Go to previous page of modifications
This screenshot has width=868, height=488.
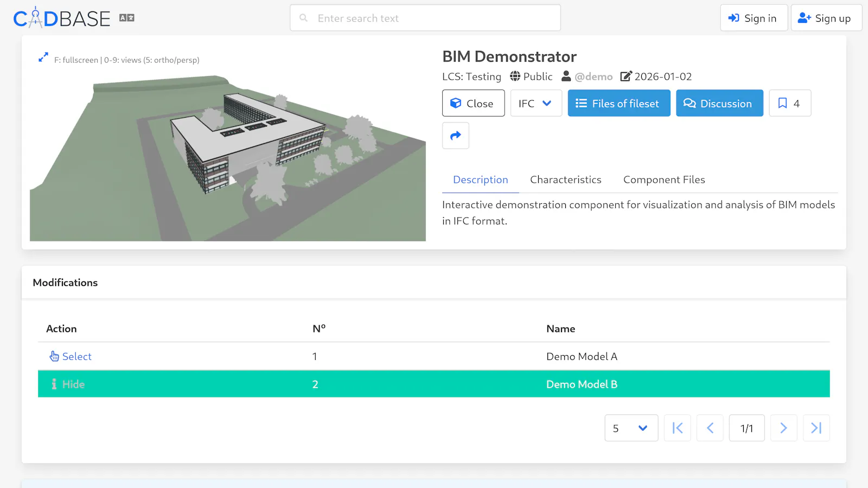coord(710,428)
